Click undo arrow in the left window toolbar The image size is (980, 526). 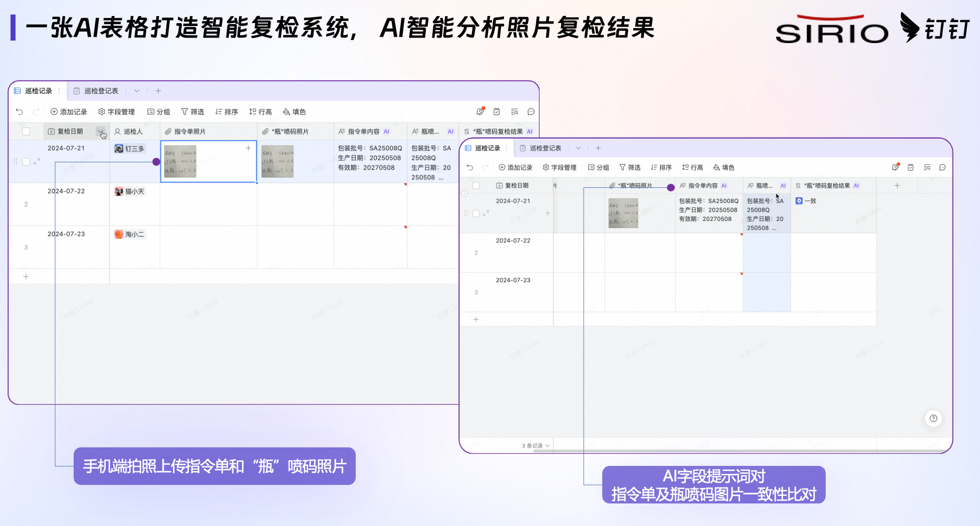20,112
